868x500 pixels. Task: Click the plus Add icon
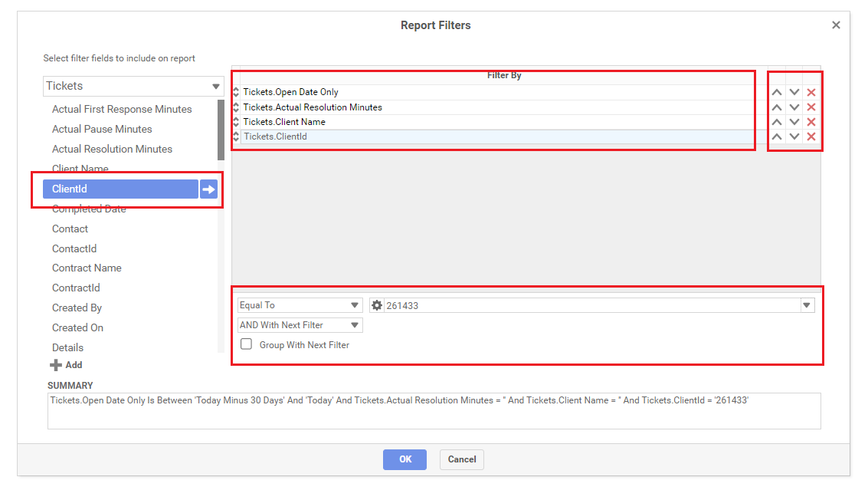pos(56,365)
